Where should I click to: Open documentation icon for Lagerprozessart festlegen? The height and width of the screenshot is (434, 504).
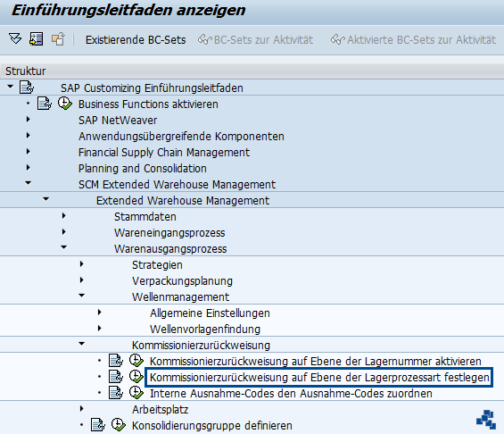pyautogui.click(x=115, y=377)
